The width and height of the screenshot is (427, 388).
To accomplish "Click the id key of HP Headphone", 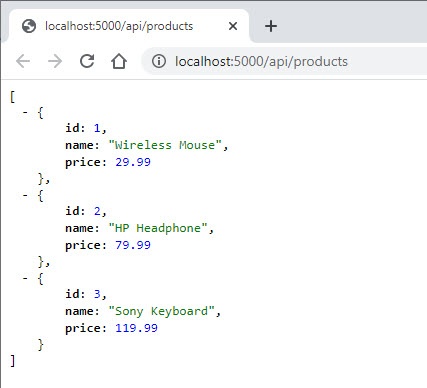I will 72,211.
